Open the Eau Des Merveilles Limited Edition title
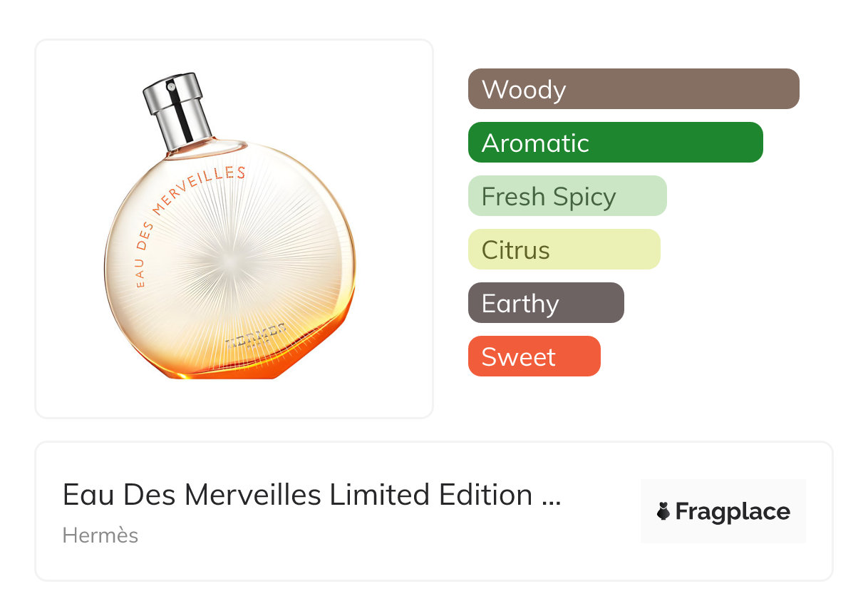 [x=297, y=495]
